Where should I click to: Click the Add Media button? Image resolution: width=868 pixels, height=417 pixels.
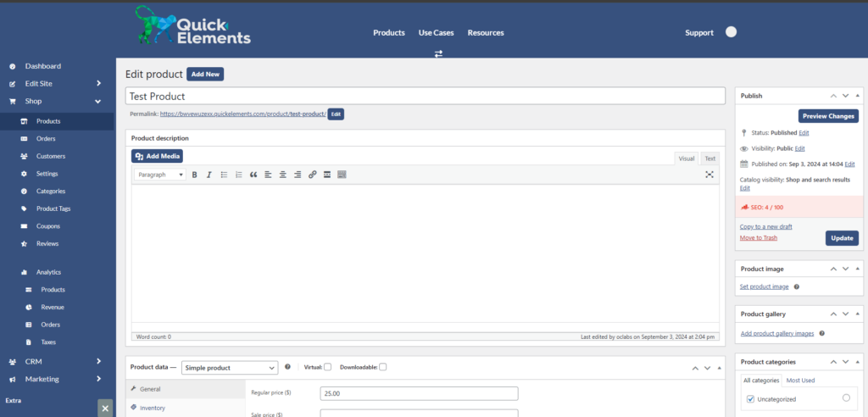click(157, 156)
